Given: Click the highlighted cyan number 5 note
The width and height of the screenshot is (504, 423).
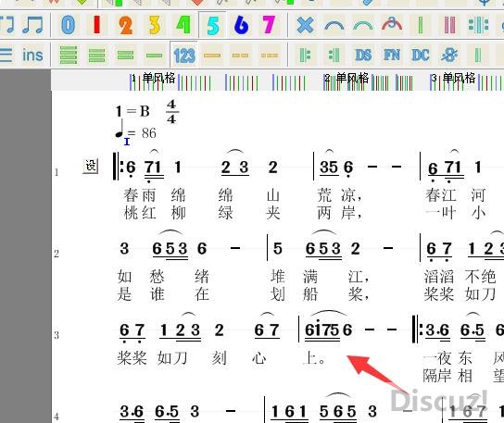Looking at the screenshot, I should [x=212, y=25].
